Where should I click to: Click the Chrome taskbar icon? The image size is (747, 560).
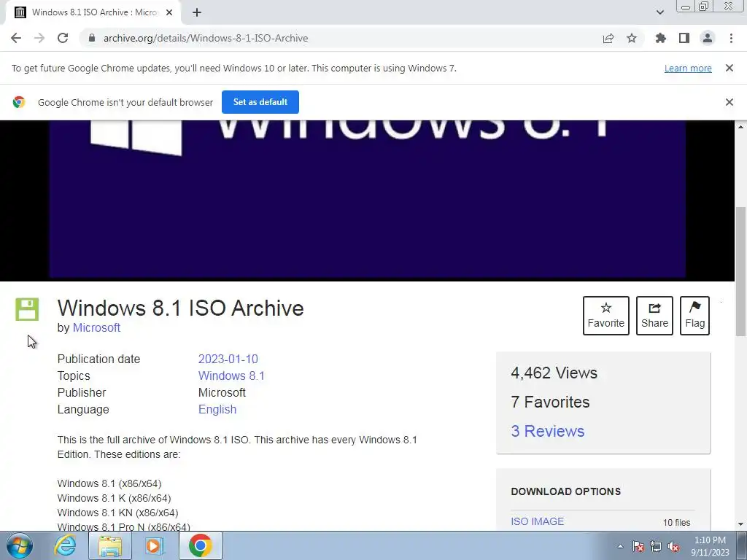[x=200, y=545]
